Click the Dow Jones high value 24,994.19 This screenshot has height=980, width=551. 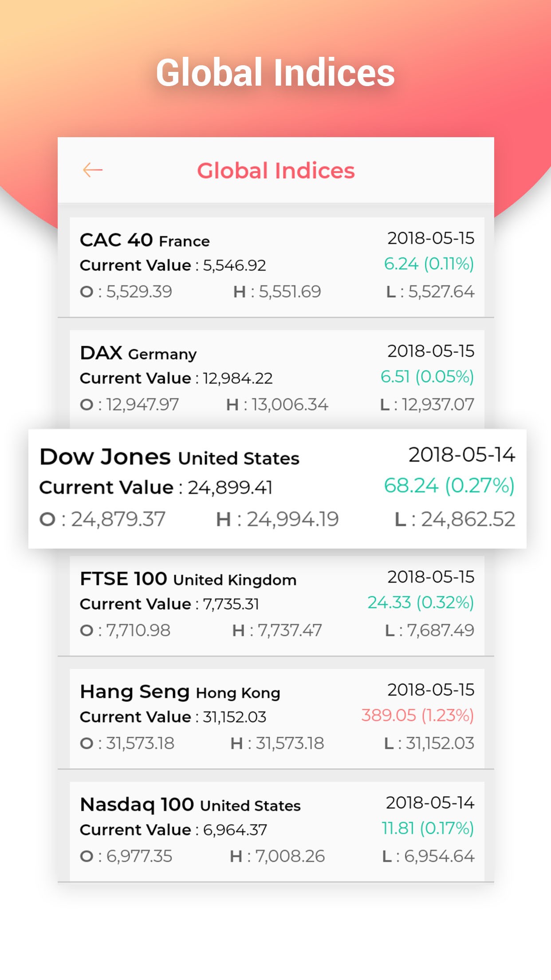292,519
